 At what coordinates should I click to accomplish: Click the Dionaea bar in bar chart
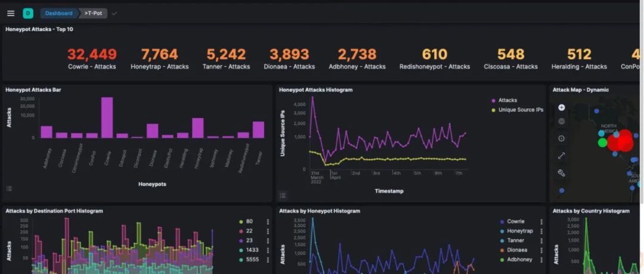153,131
